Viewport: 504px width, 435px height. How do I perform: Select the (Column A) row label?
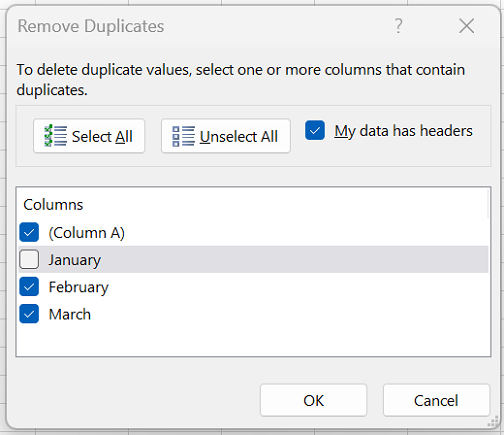87,233
